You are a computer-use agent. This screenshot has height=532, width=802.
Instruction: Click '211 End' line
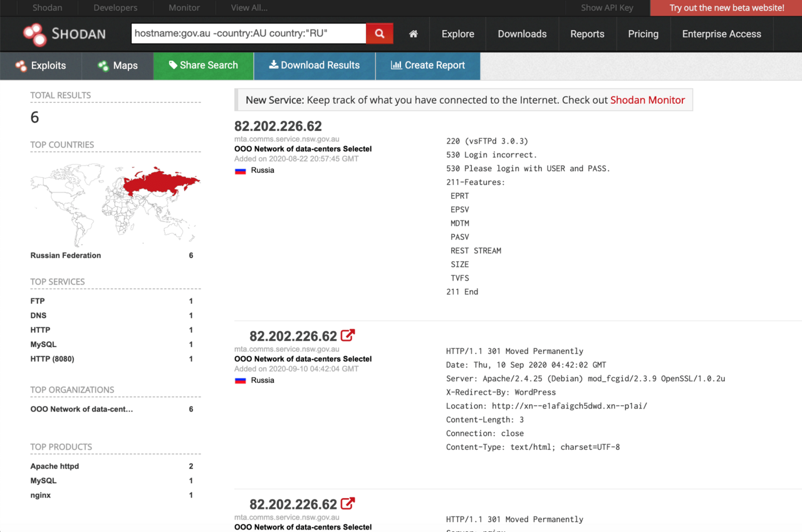462,292
